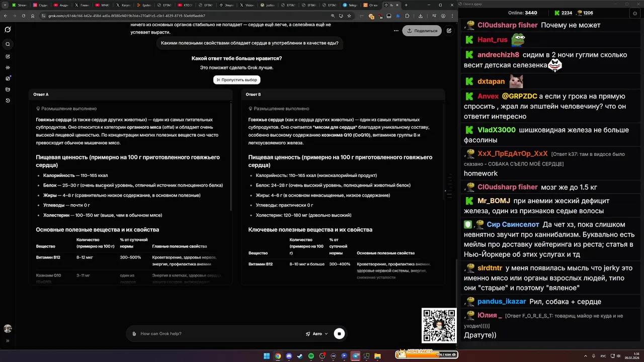
Task: Switch to the Epstein browser tab
Action: pos(144,5)
